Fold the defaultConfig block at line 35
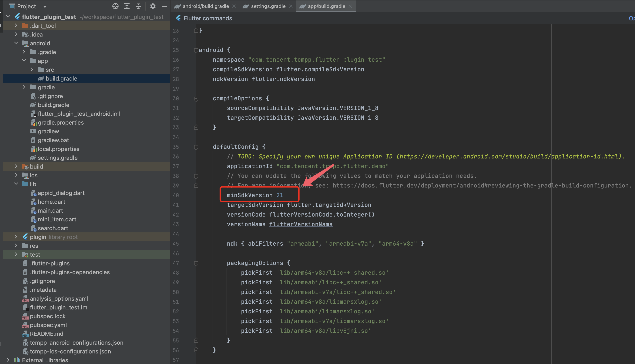This screenshot has height=364, width=635. click(x=196, y=147)
